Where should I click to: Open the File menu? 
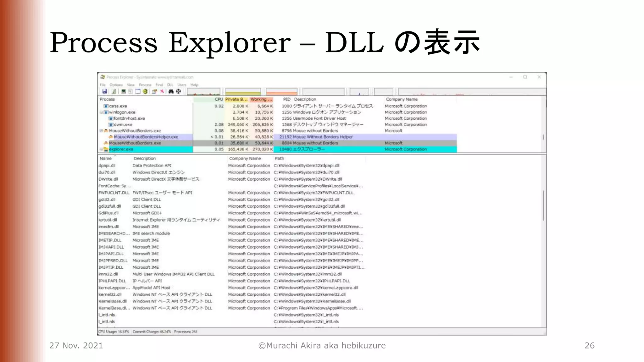pos(103,85)
